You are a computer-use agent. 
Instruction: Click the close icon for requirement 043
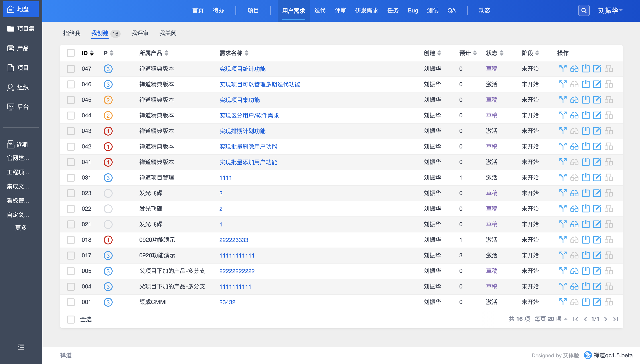pos(585,131)
